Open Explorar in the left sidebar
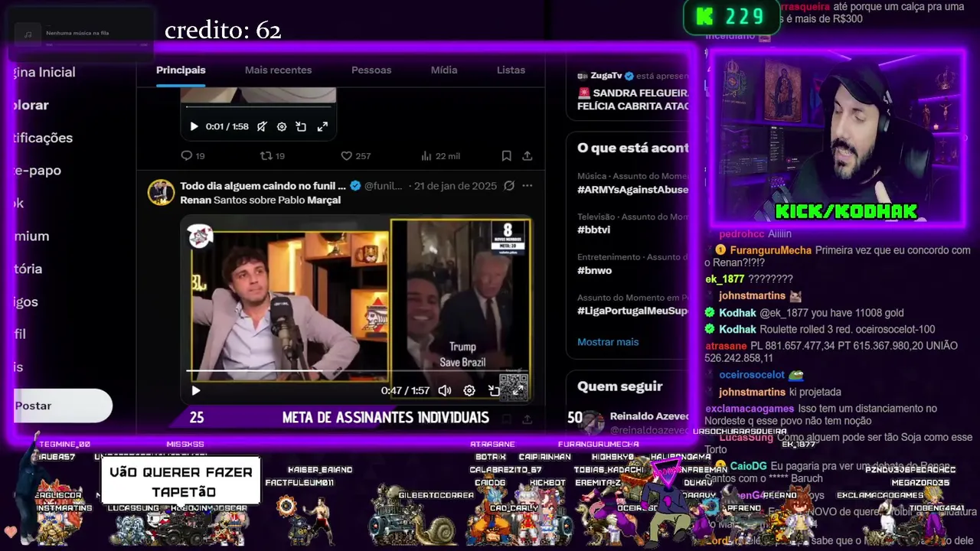Screen dimensions: 980x551 31,105
